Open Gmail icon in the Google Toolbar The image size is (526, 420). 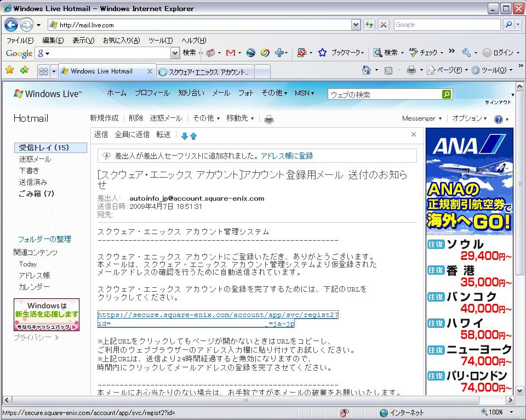point(231,53)
